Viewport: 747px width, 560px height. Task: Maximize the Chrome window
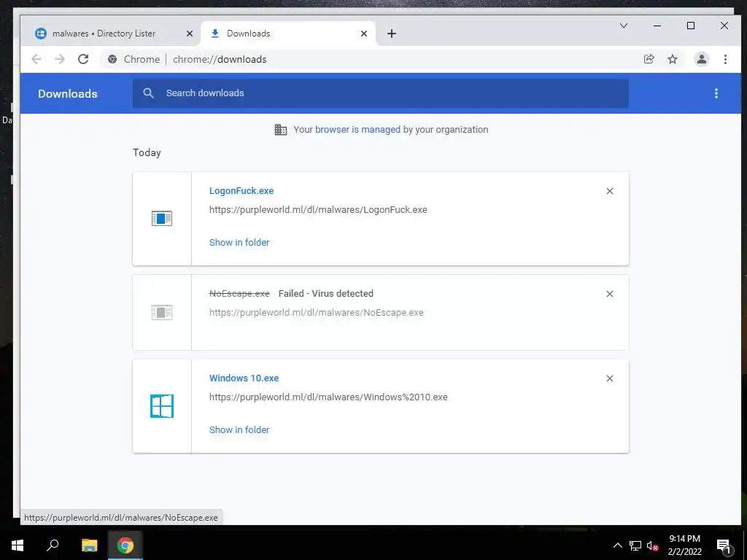pyautogui.click(x=691, y=26)
